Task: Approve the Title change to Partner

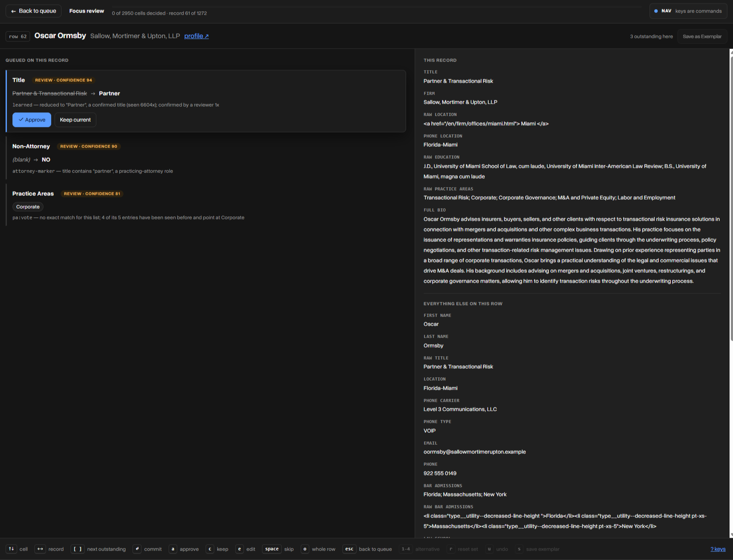Action: point(32,120)
